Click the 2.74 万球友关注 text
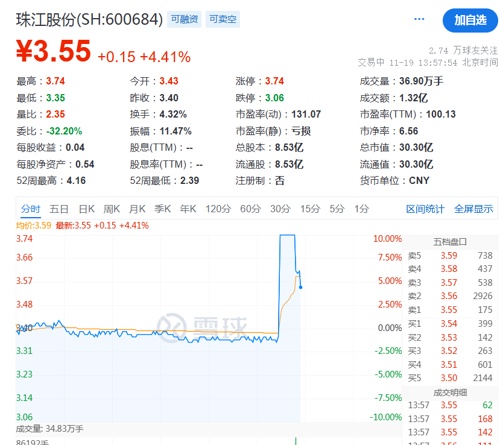 pos(463,50)
